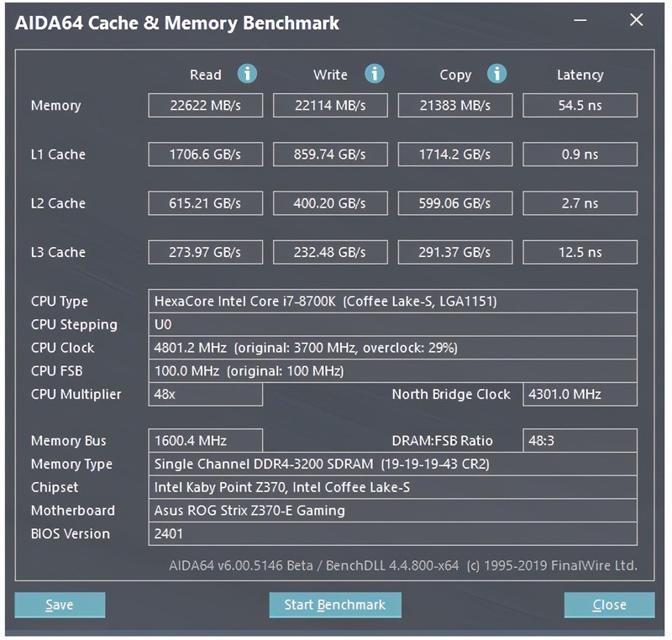Click the Memory Type description field
This screenshot has width=672, height=640.
[391, 464]
